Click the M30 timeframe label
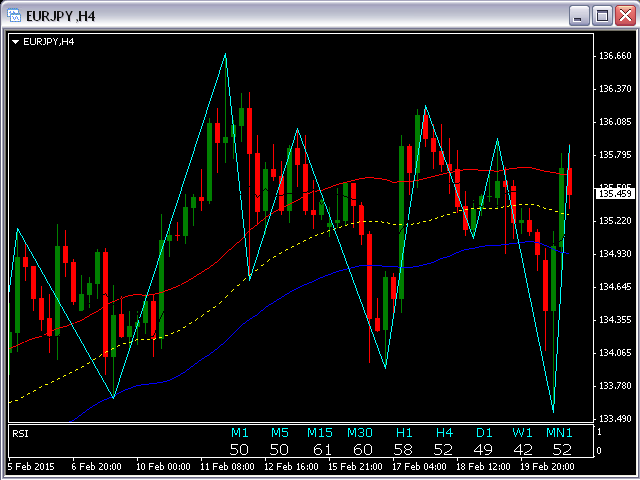640x480 pixels. coord(360,432)
